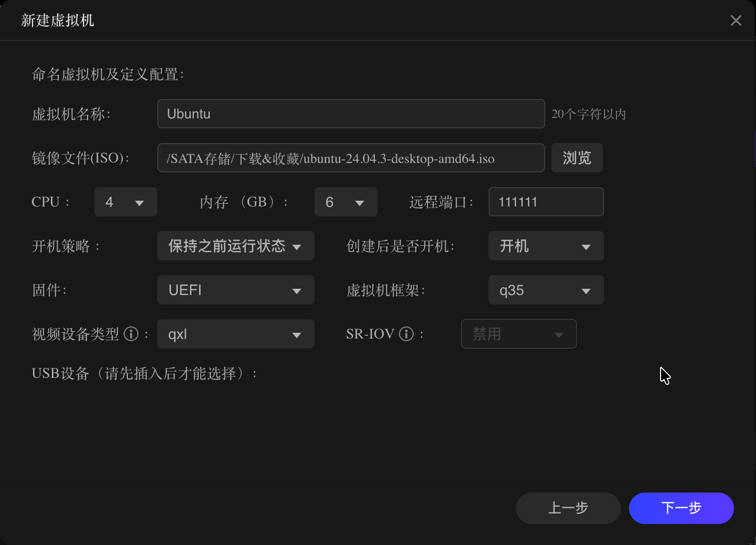Click the memory dropdown chevron arrow

pyautogui.click(x=360, y=202)
